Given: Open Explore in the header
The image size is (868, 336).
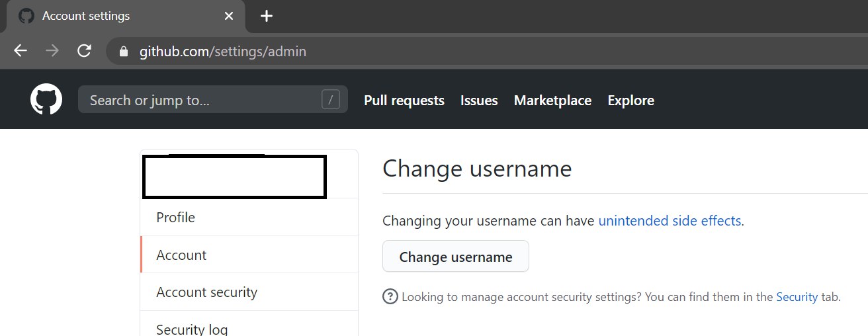Looking at the screenshot, I should [x=630, y=100].
